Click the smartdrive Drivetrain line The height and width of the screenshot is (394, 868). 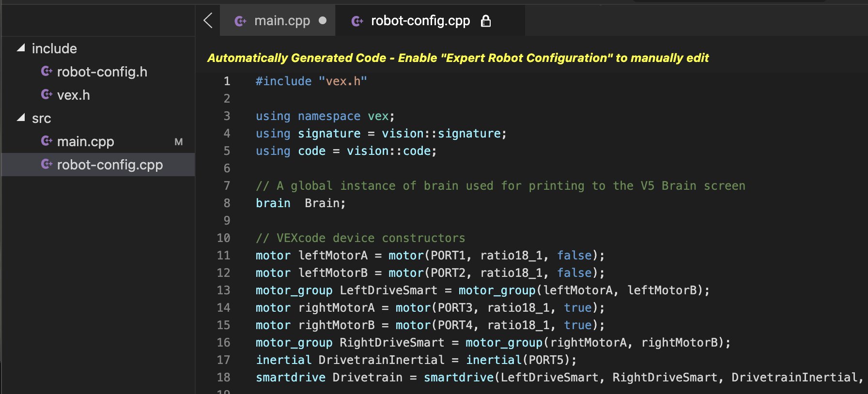point(560,378)
